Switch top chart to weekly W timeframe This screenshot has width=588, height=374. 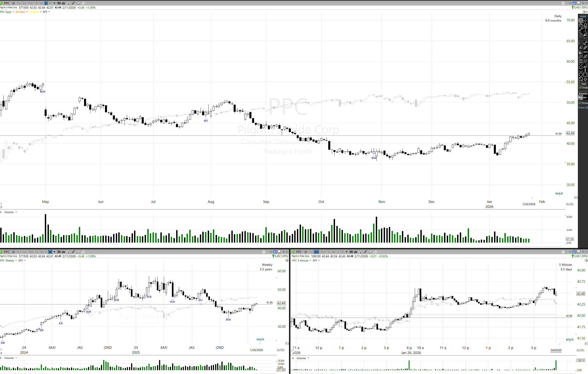pos(50,3)
